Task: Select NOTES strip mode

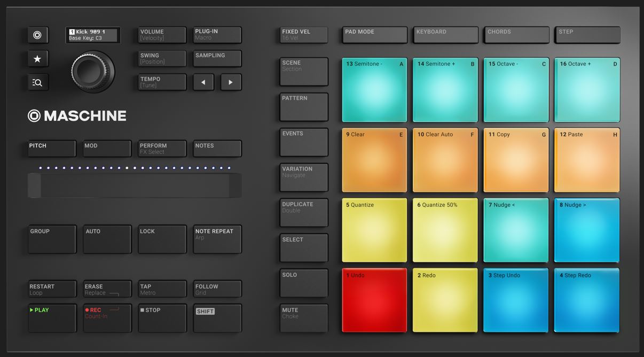Action: tap(217, 149)
